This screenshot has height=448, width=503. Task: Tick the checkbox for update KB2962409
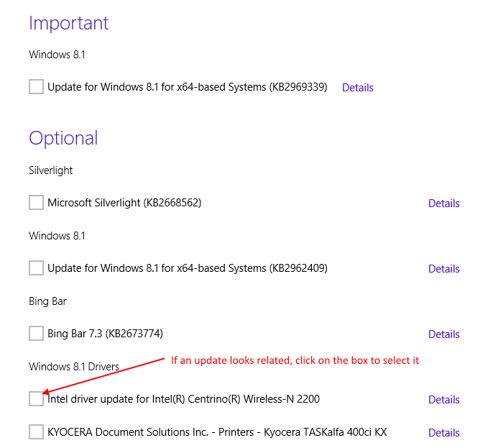[36, 268]
